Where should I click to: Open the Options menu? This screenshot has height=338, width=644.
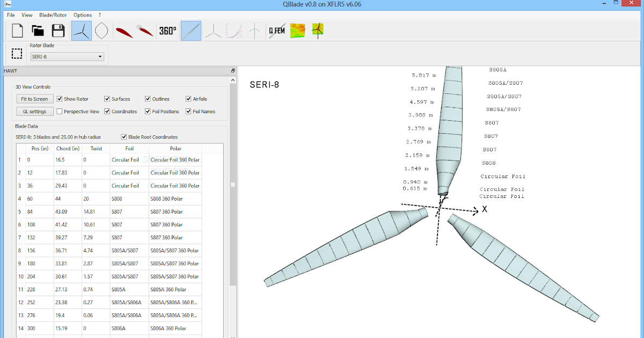(x=83, y=15)
